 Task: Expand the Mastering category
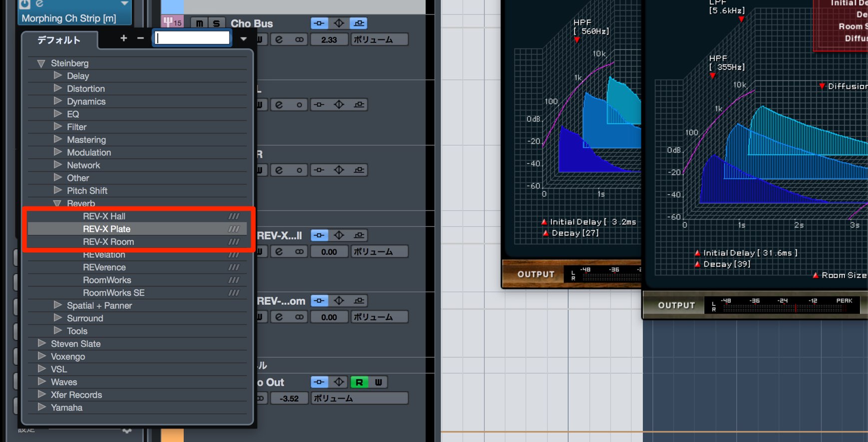[58, 139]
